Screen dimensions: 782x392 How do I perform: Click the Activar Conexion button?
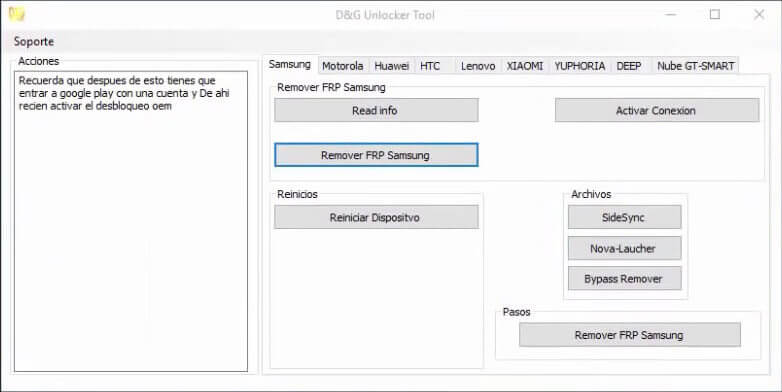tap(657, 110)
